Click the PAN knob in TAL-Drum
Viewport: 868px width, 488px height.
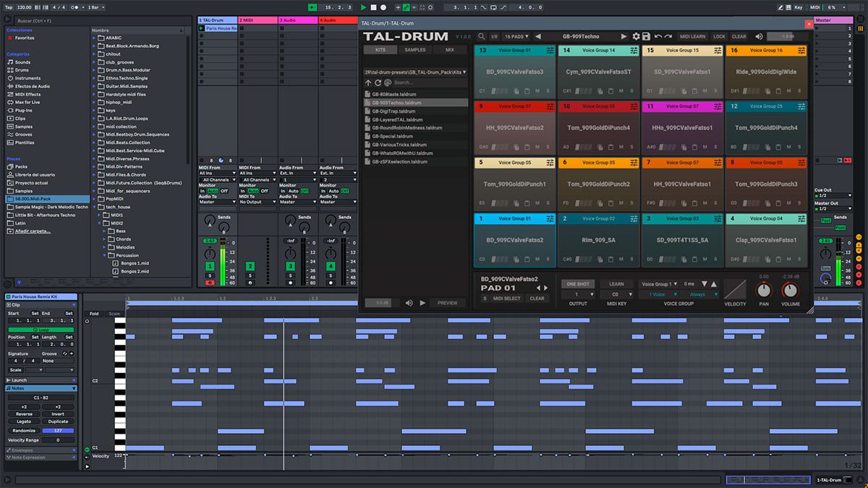[764, 290]
